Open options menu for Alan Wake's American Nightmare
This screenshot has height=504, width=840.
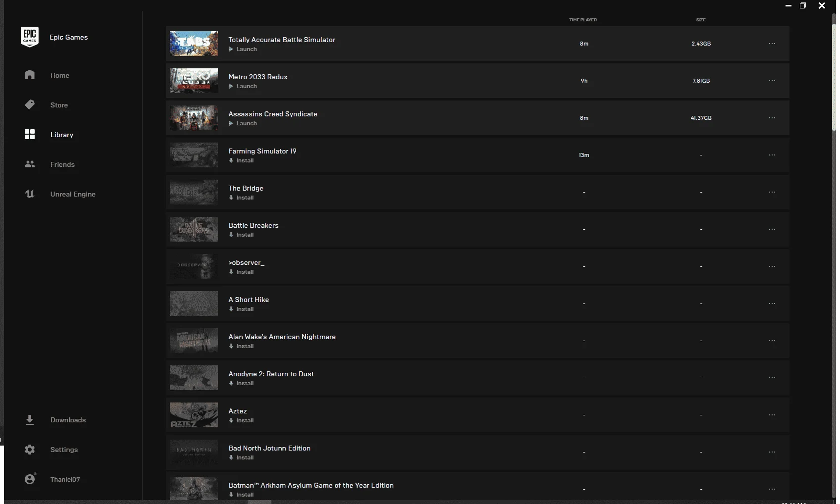(x=772, y=341)
